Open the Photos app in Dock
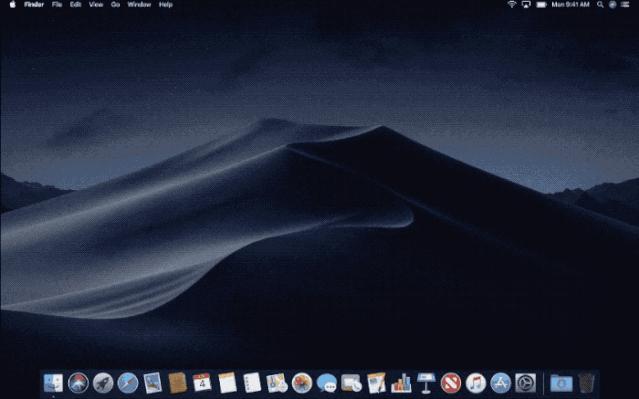Viewport: 639px width, 399px height. coord(302,383)
